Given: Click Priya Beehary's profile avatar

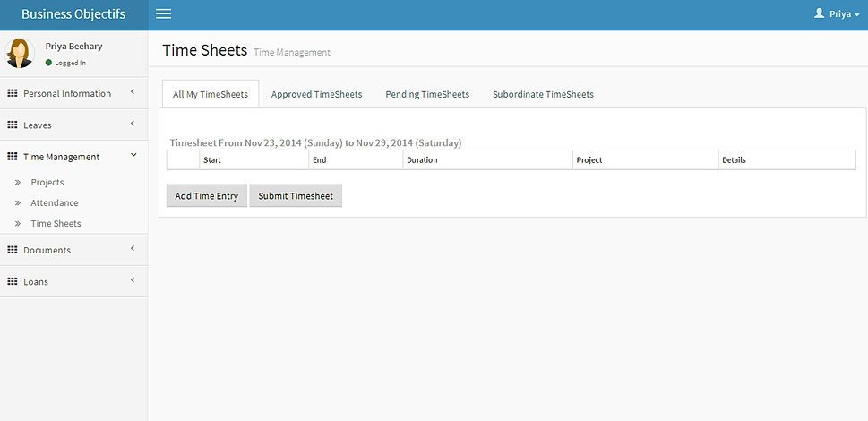Looking at the screenshot, I should coord(20,53).
